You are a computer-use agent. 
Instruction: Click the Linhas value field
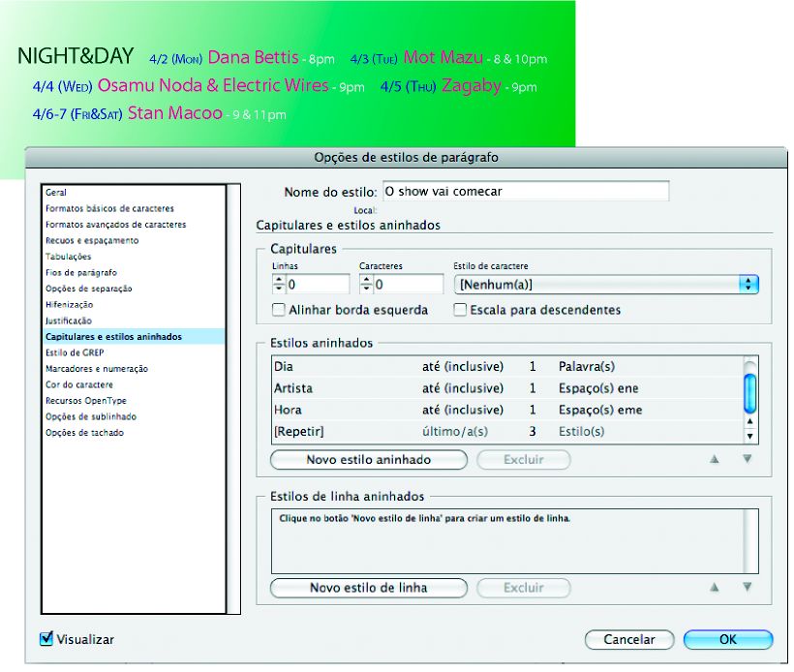[x=318, y=285]
